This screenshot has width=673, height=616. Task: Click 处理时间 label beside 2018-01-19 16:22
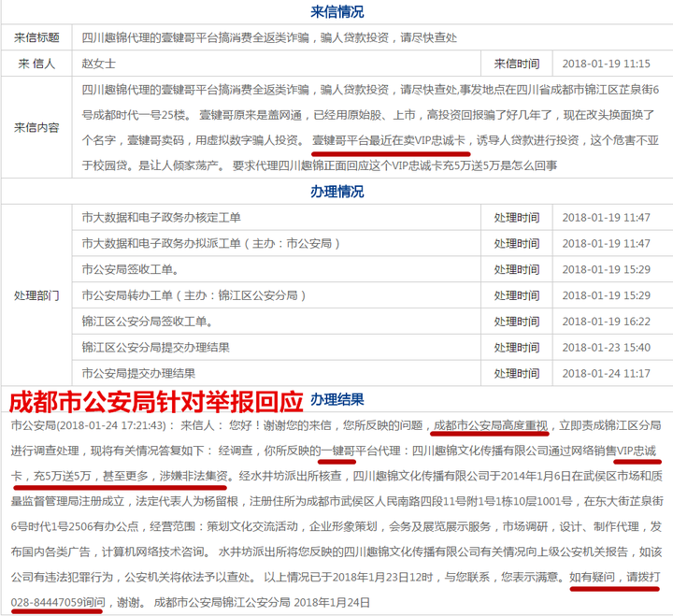[517, 322]
